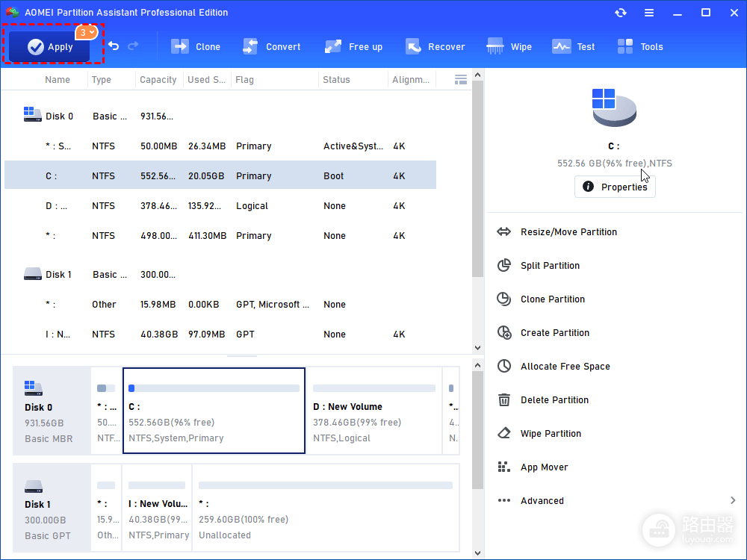Choose Create Partition
Image resolution: width=747 pixels, height=560 pixels.
(x=554, y=333)
